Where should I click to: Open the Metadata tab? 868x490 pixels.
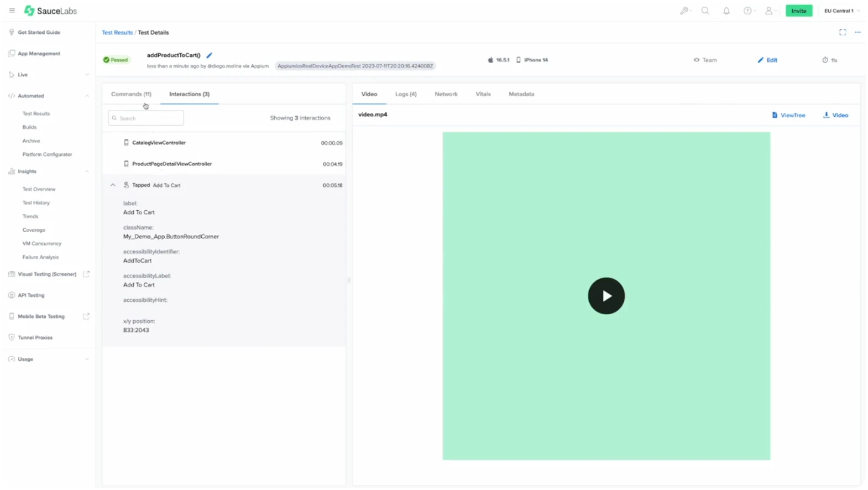[521, 94]
